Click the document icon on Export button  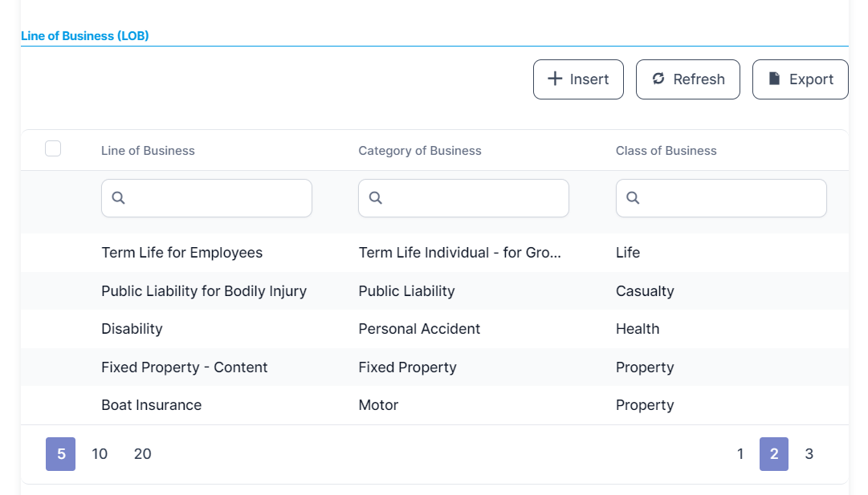pyautogui.click(x=774, y=79)
